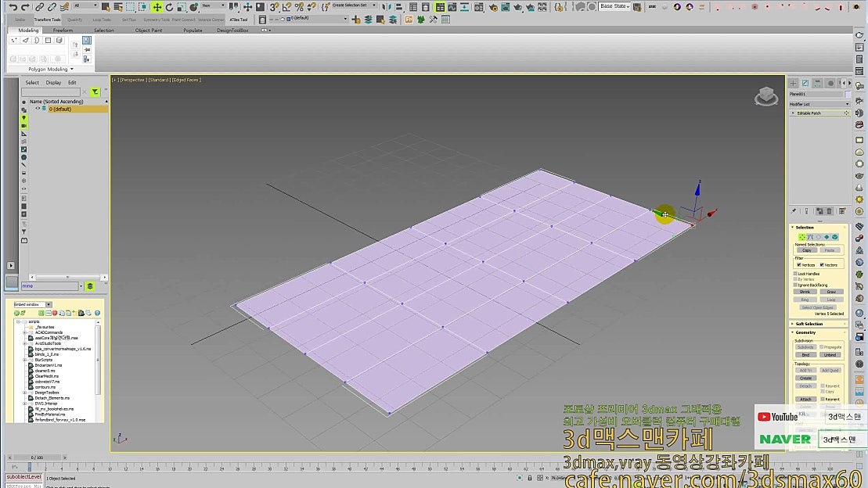Toggle the Vertices filter checkbox
This screenshot has height=488, width=868.
798,265
